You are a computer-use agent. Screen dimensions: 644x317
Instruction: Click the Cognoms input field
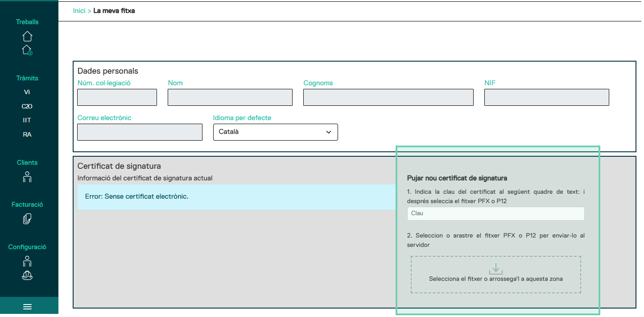(x=388, y=97)
